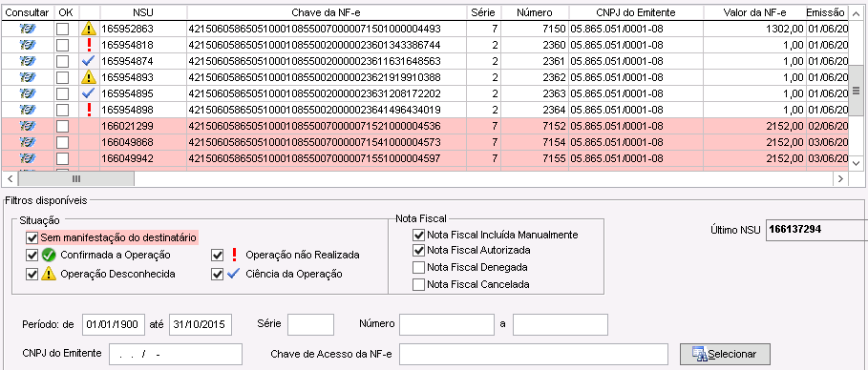This screenshot has height=370, width=868.
Task: Click green Confirmada a Operação icon
Action: 49,255
